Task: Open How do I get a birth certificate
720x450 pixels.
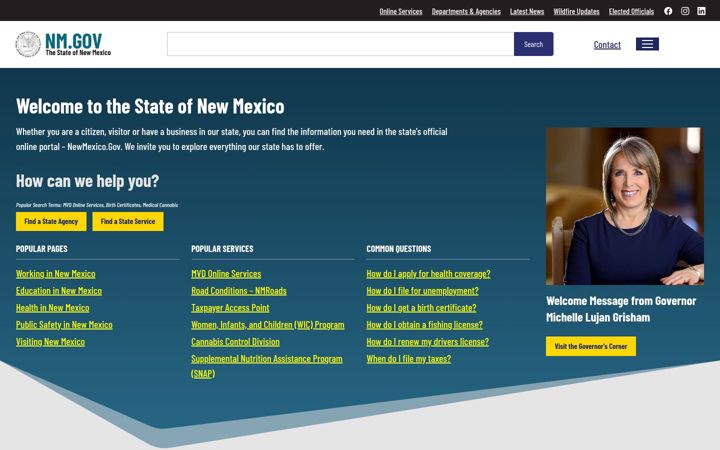Action: [x=421, y=308]
